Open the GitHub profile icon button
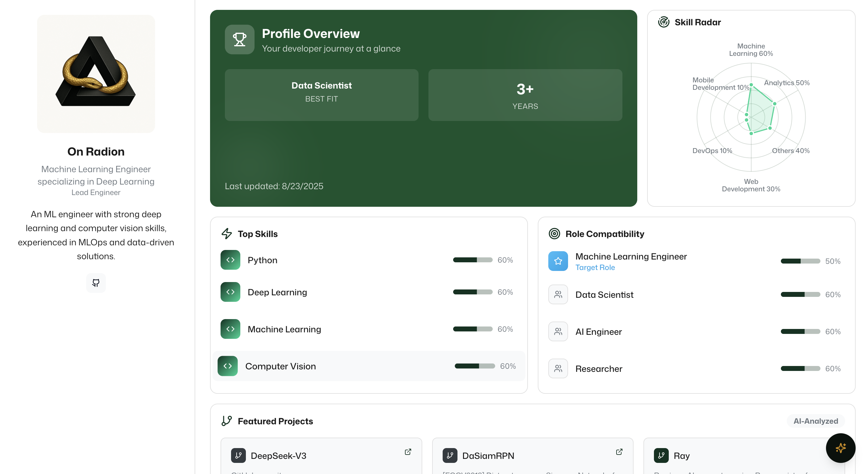Viewport: 868px width, 474px height. tap(96, 283)
